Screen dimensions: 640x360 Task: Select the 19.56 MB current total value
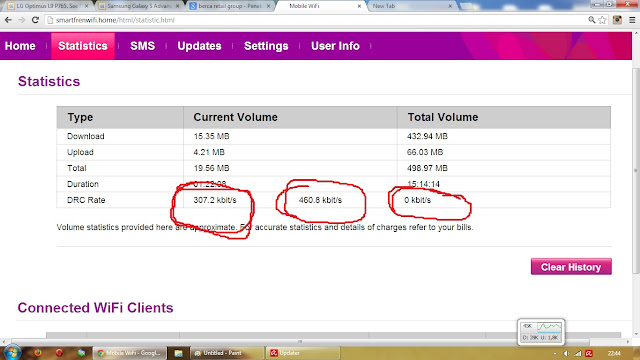(x=211, y=168)
